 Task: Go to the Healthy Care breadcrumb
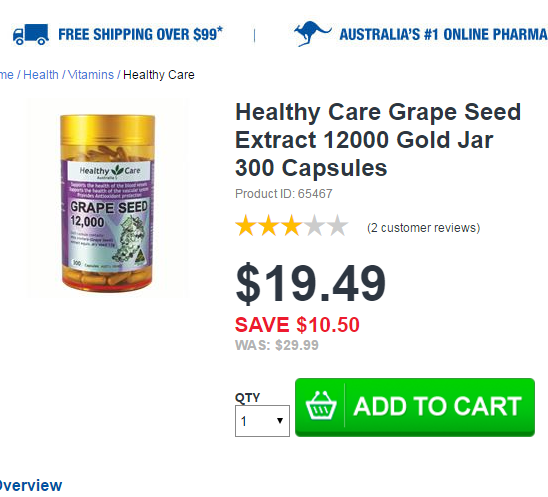[159, 75]
